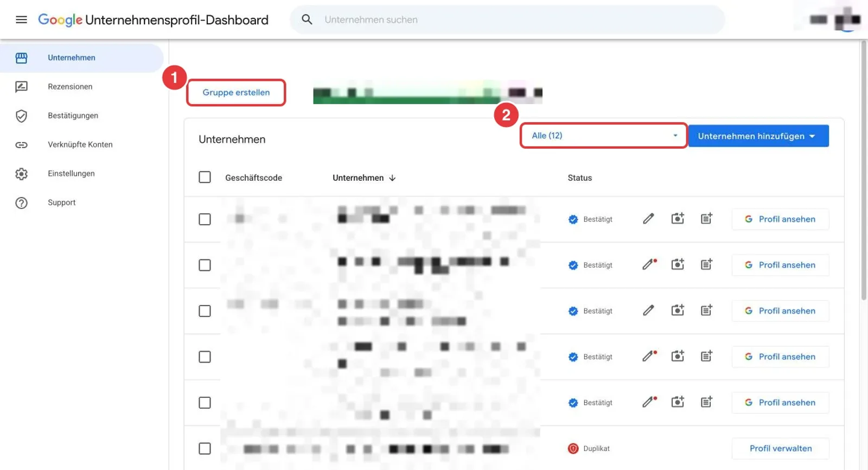The width and height of the screenshot is (868, 470).
Task: Tick the checkbox of the first business row
Action: [x=205, y=219]
